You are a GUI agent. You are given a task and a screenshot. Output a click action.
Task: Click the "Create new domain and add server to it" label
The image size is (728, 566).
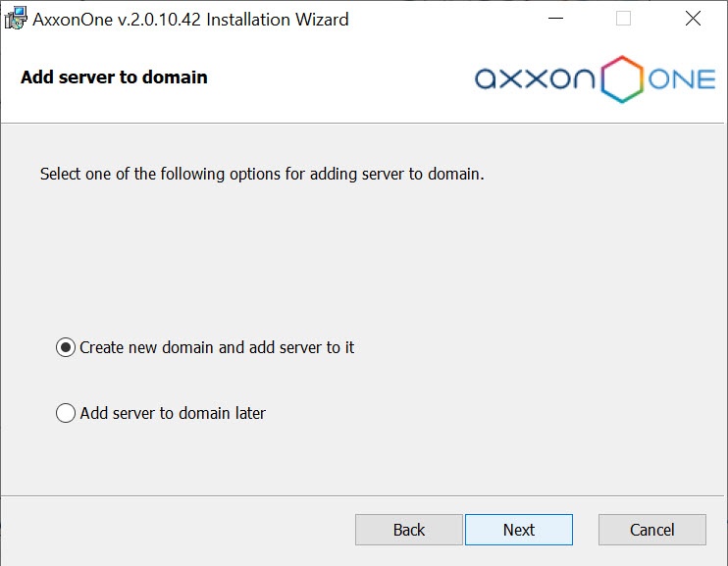click(217, 347)
